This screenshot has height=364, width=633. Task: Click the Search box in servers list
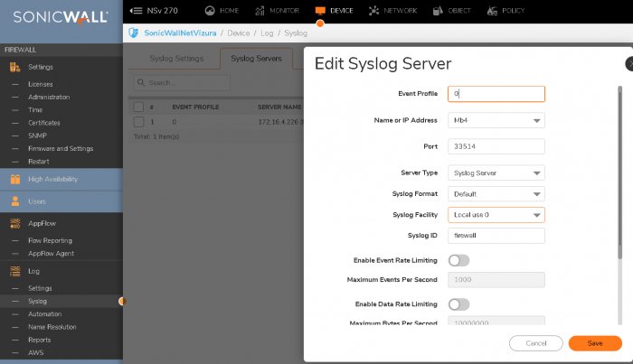[x=182, y=82]
